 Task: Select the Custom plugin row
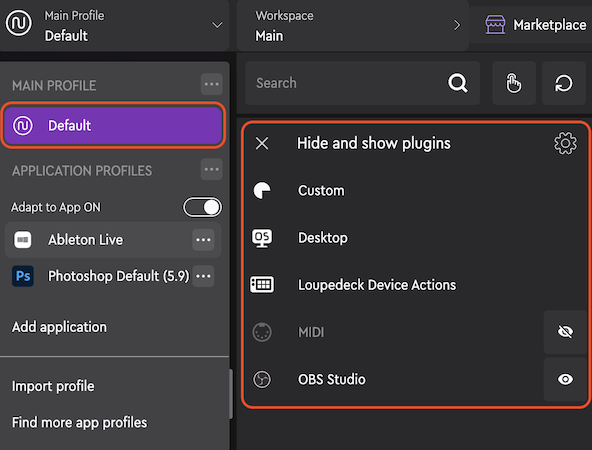pyautogui.click(x=415, y=191)
